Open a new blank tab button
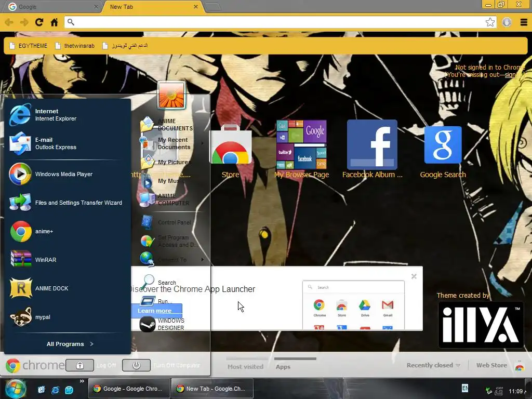Screen dimensions: 532x399 [213, 7]
